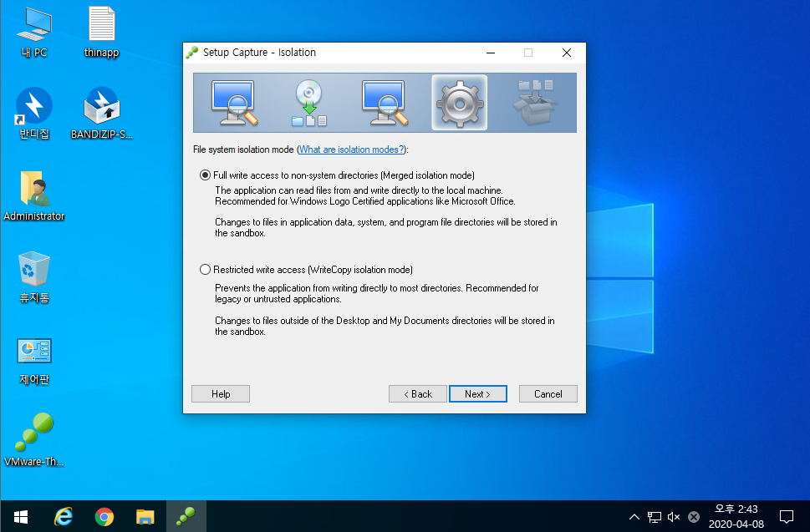Screen dimensions: 810x532
Task: Select the 반디집 shortcut icon
Action: tap(34, 114)
